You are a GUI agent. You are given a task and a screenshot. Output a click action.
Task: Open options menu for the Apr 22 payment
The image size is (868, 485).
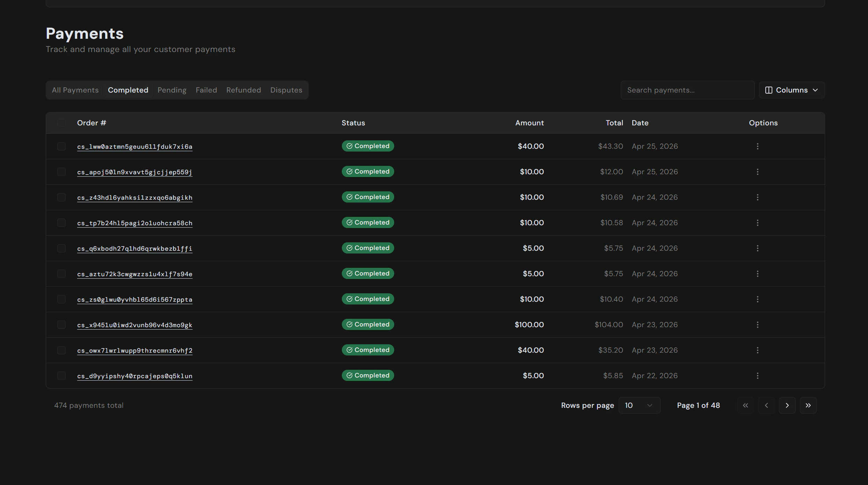point(757,376)
